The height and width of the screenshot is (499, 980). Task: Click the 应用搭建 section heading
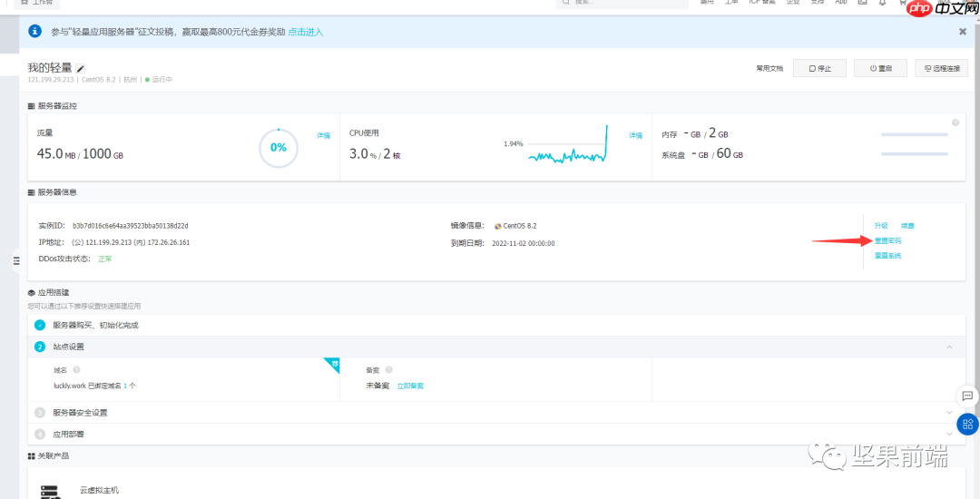54,292
